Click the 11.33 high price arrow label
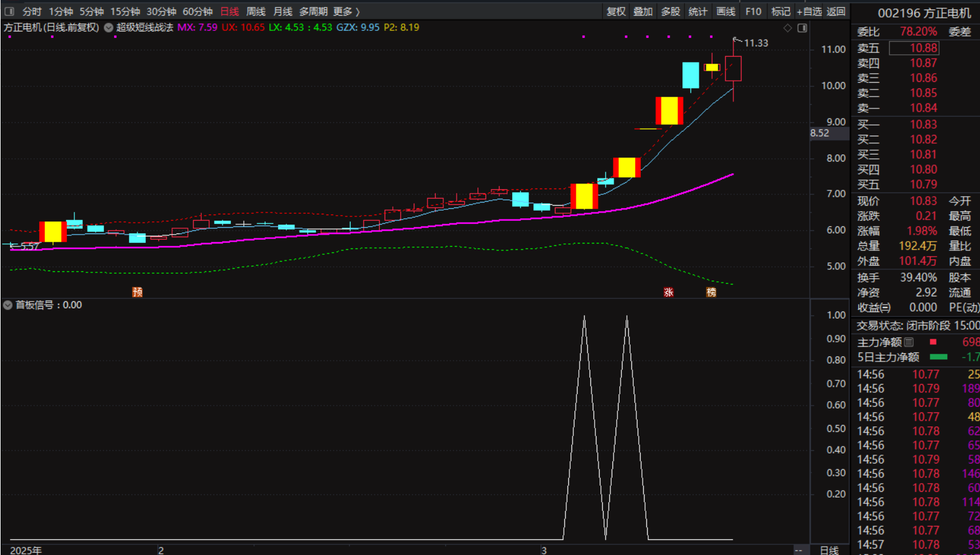The image size is (980, 555). (755, 43)
